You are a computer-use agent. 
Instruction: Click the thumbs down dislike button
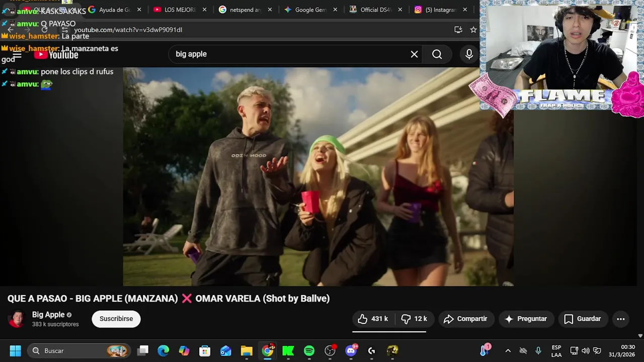[414, 319]
